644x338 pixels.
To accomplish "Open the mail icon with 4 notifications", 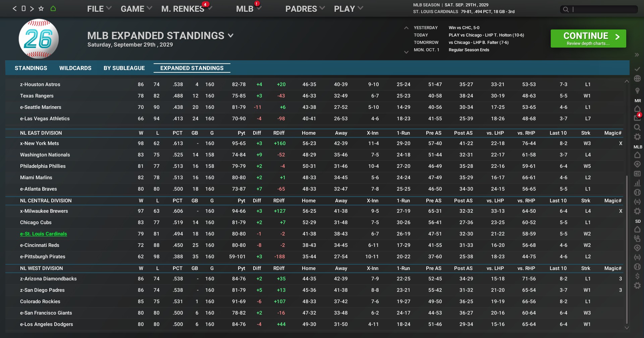I will click(x=637, y=118).
